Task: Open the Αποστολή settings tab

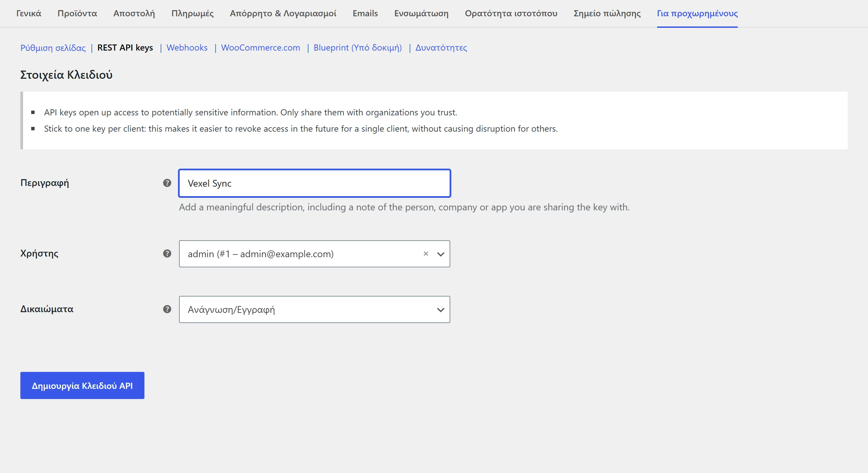Action: click(134, 13)
